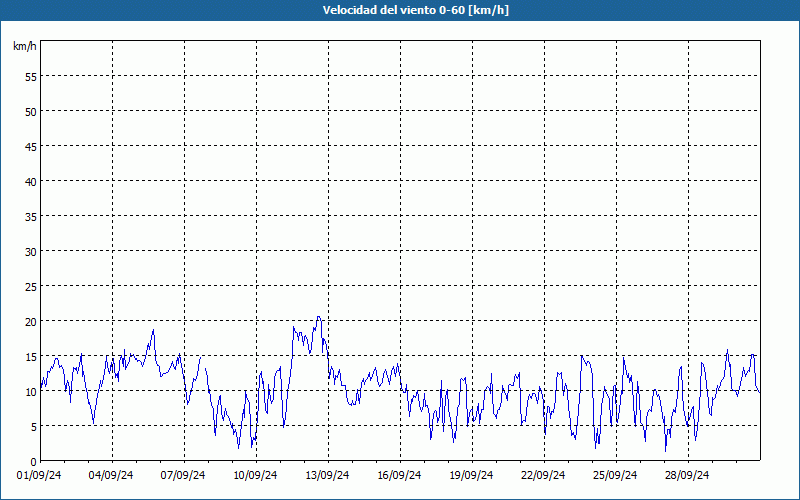Select the 10/09/24 date label
The width and height of the screenshot is (800, 500).
(255, 475)
